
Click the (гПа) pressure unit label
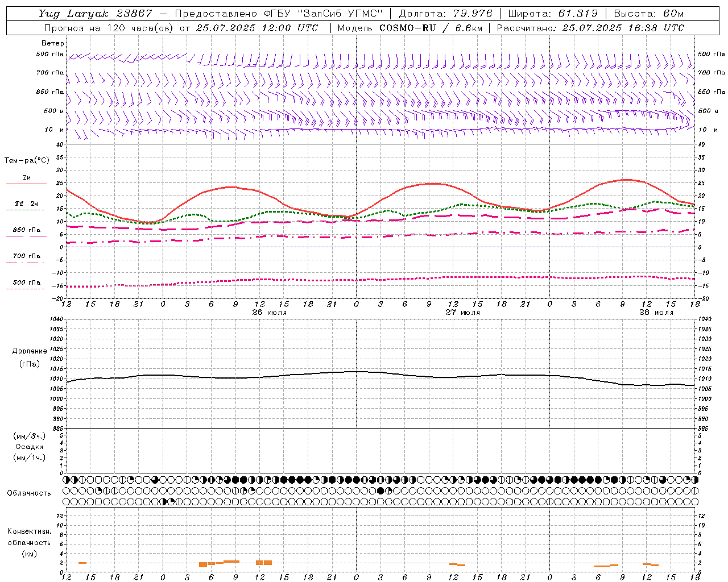(30, 364)
